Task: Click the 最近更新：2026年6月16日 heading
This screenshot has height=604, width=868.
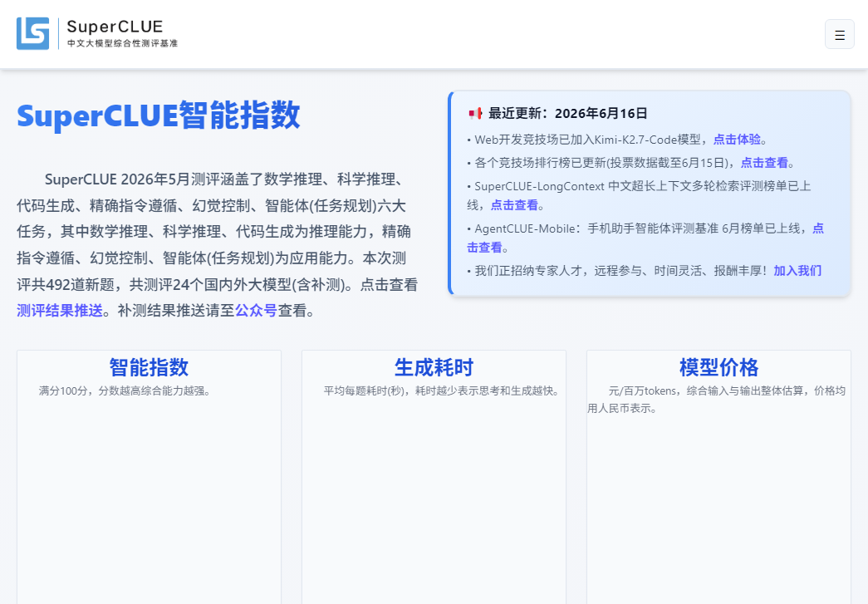Action: click(568, 114)
